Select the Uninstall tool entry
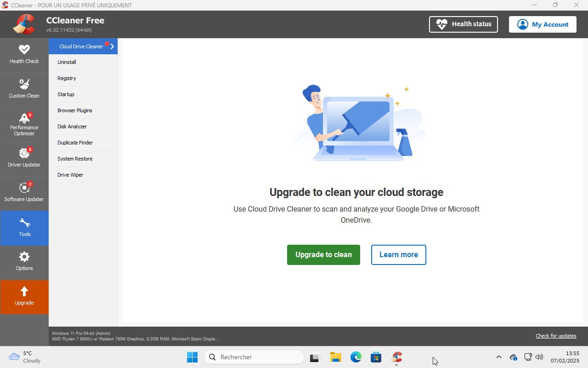The height and width of the screenshot is (368, 588). [67, 62]
